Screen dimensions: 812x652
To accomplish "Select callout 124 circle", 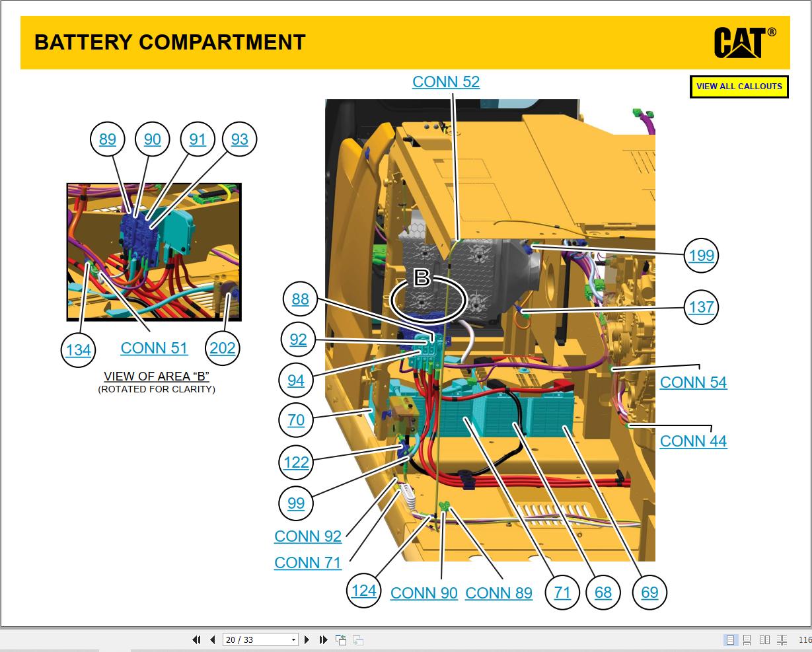I will pos(364,591).
